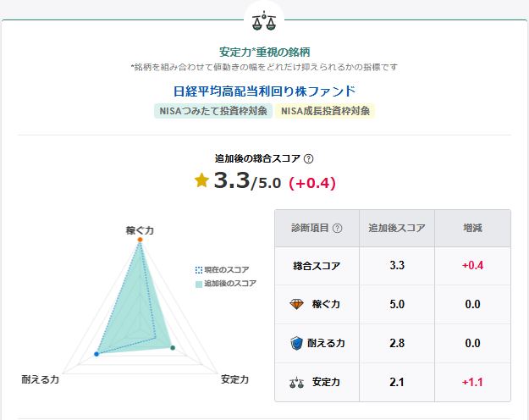529x420 pixels.
Task: Open the 日経平均高配当利回り株ファンド fund link
Action: coord(264,91)
